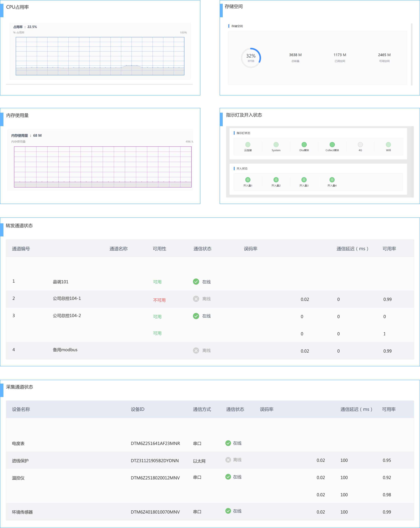The height and width of the screenshot is (528, 420).
Task: Click the 内存使用量 68 M reading
Action: pyautogui.click(x=26, y=135)
